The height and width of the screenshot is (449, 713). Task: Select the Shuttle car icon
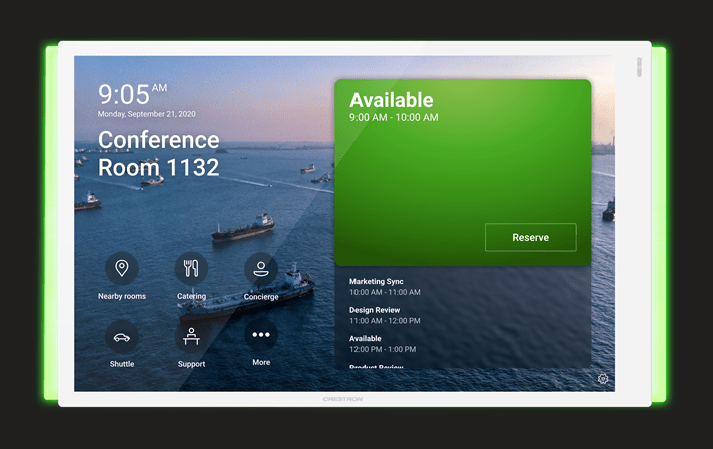point(121,337)
